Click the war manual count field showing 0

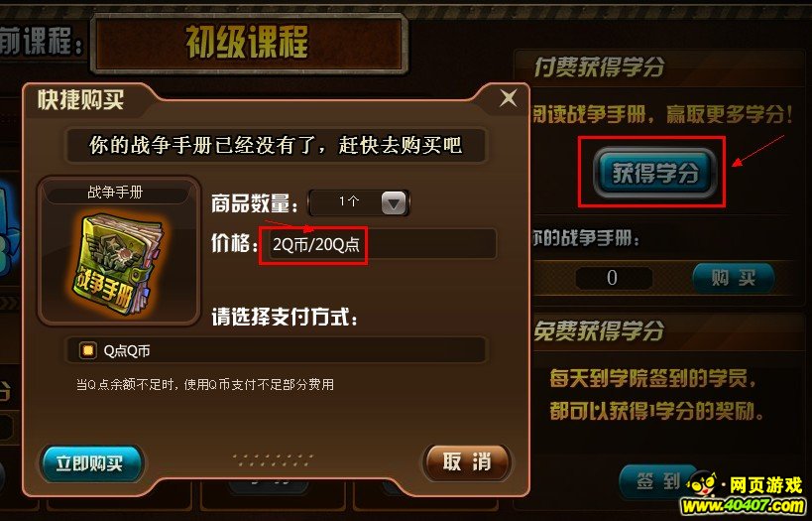(613, 278)
